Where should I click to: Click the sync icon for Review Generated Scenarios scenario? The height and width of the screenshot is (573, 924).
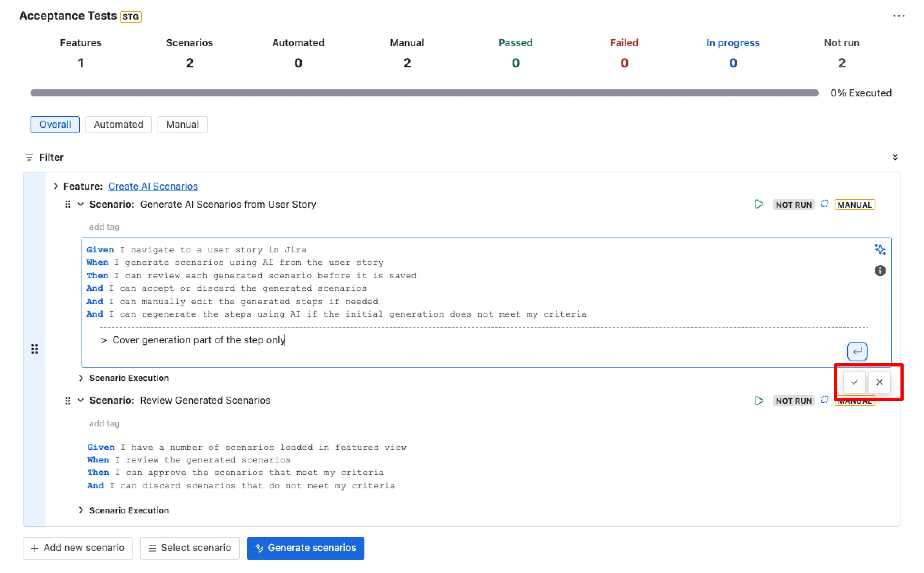[x=824, y=399]
